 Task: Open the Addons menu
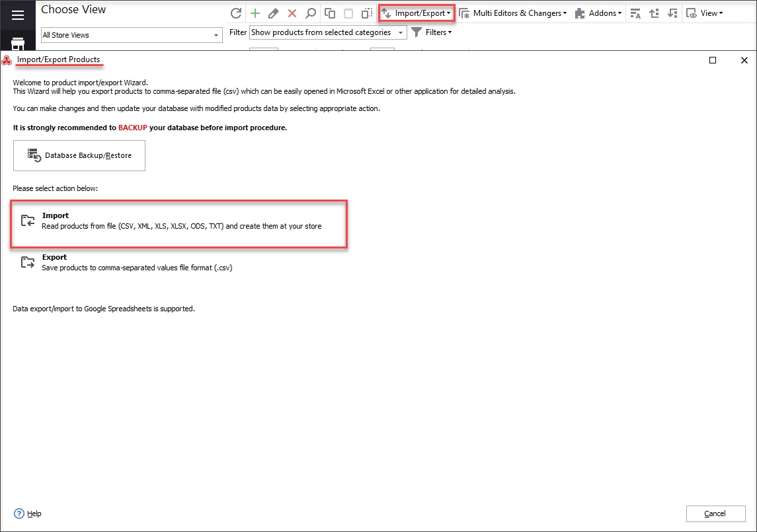coord(598,13)
